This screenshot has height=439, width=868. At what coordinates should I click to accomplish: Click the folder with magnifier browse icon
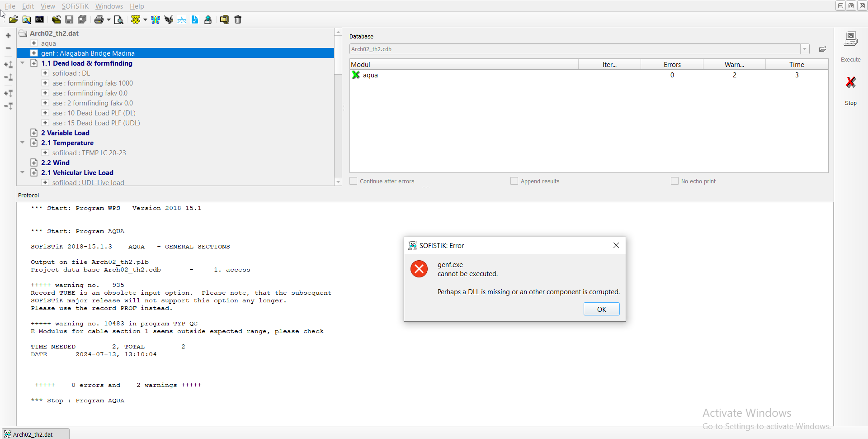tap(27, 19)
